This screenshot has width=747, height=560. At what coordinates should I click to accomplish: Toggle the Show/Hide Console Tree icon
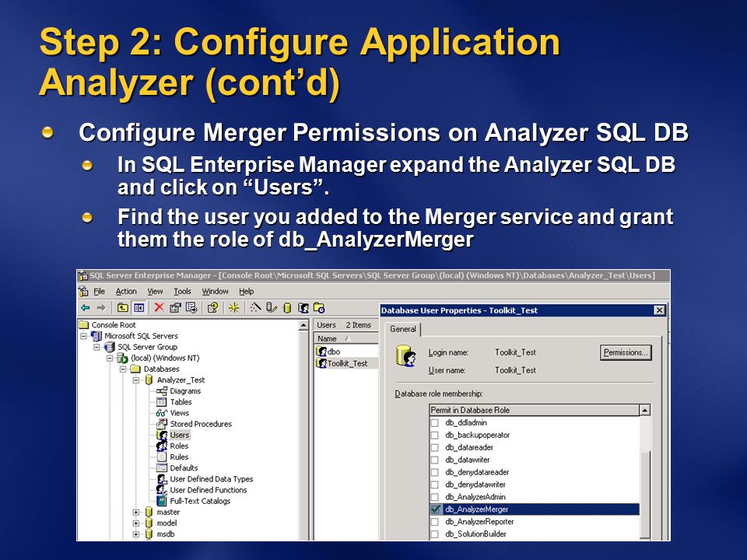click(139, 308)
